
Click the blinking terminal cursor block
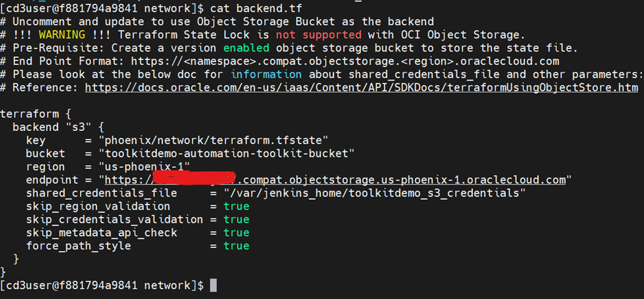click(213, 285)
